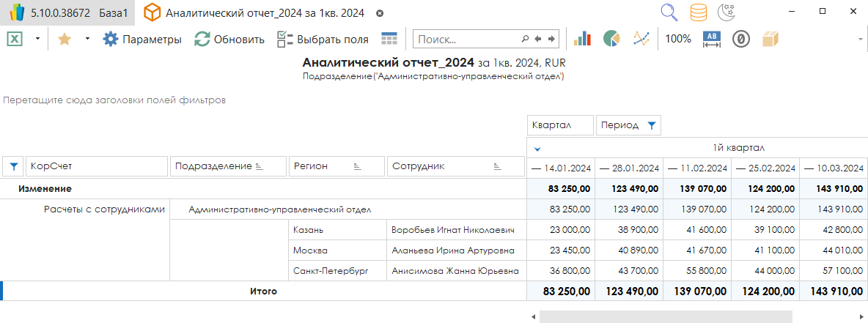Click the horizontal scrollbar below the table

click(x=665, y=316)
